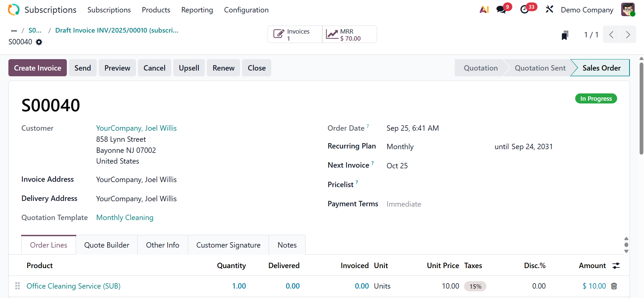Open column settings adjust icon
Image resolution: width=644 pixels, height=298 pixels.
tap(616, 266)
